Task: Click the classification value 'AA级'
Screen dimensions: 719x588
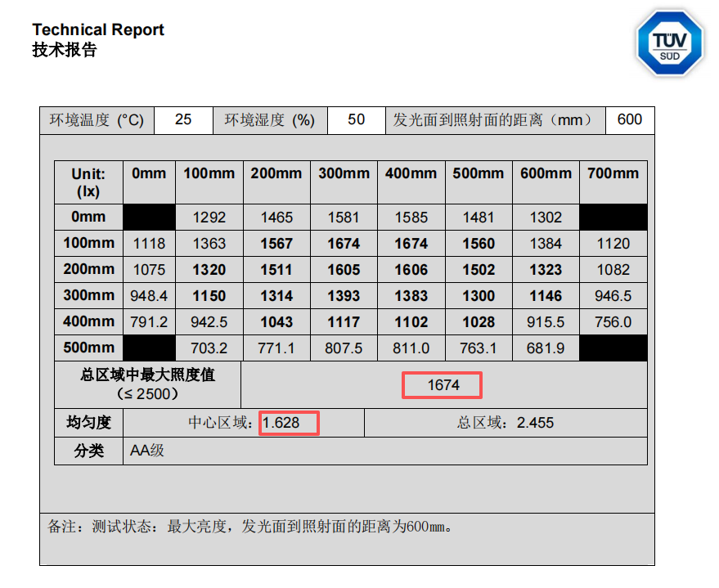Action: coord(146,451)
